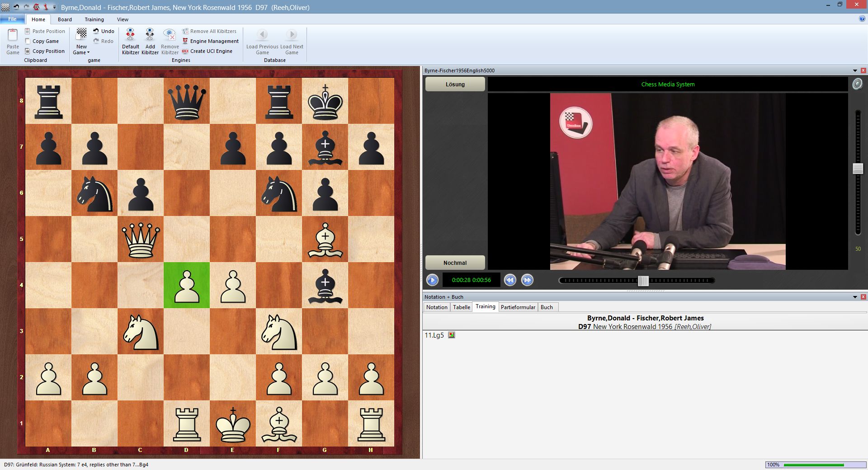Click Load Previous Game in Database group
868x470 pixels.
point(262,41)
